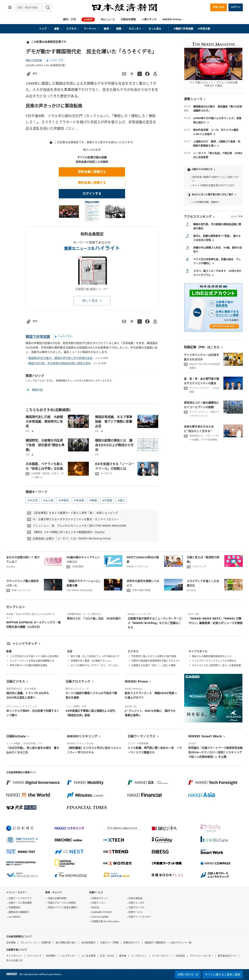Screen dimensions: 249x980
Task: Click 公式アカウントはこちら on the LINE banner
Action: point(224,326)
